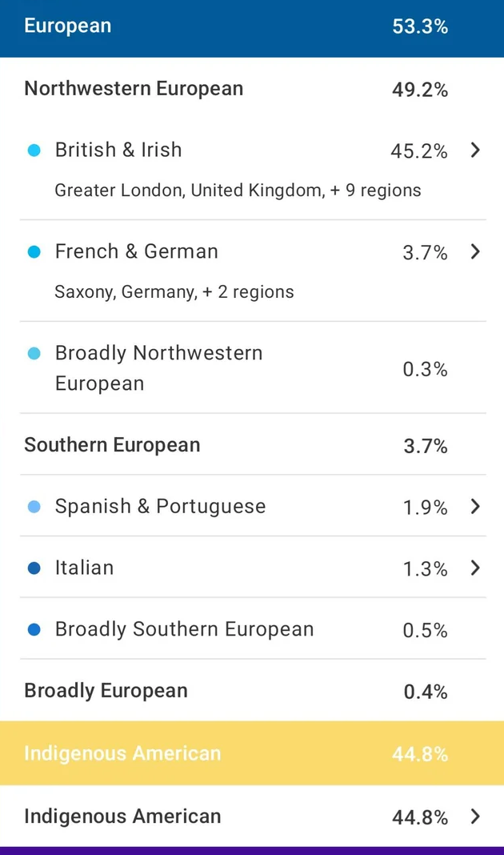504x855 pixels.
Task: Click the dark blue Italian color dot
Action: tap(34, 568)
